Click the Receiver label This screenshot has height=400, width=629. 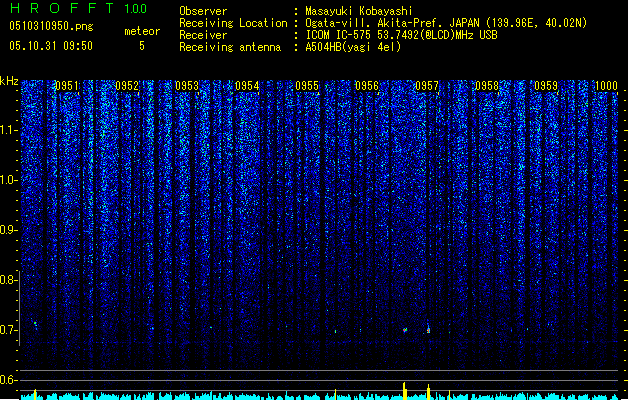click(203, 35)
